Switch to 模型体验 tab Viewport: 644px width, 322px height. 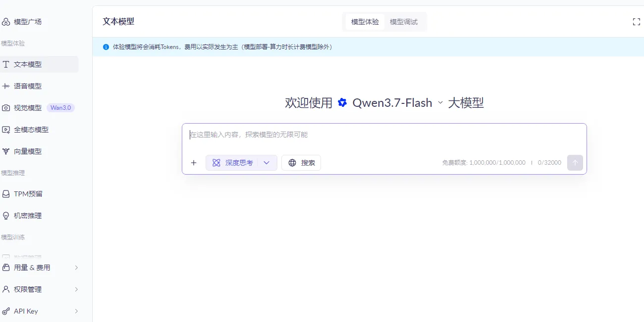pos(365,22)
